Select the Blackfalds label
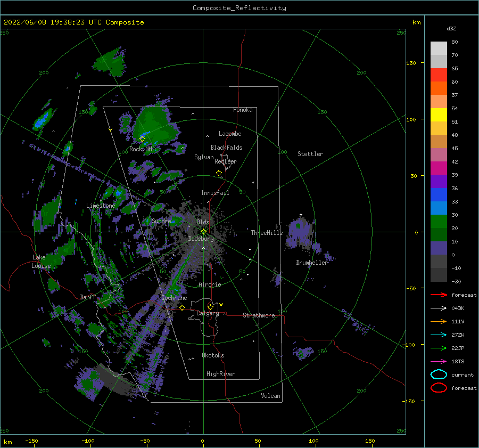The width and height of the screenshot is (479, 448). (226, 148)
